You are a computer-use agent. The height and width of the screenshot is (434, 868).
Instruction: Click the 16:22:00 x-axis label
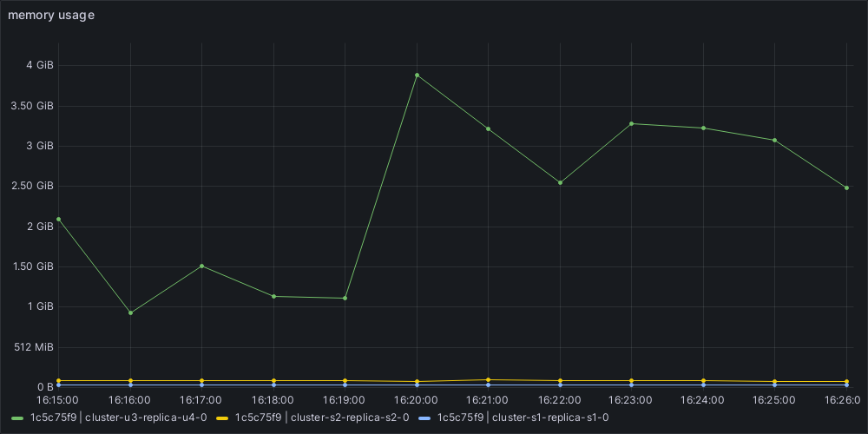coord(559,399)
